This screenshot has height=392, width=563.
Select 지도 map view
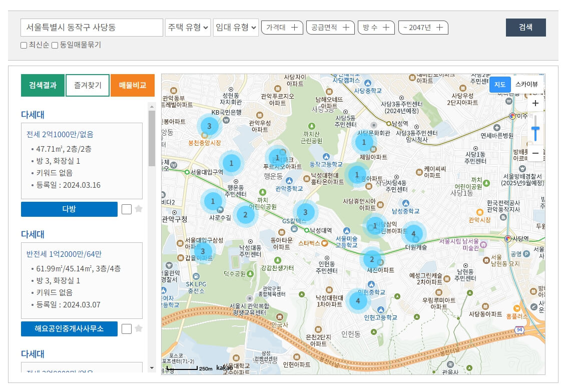(500, 85)
